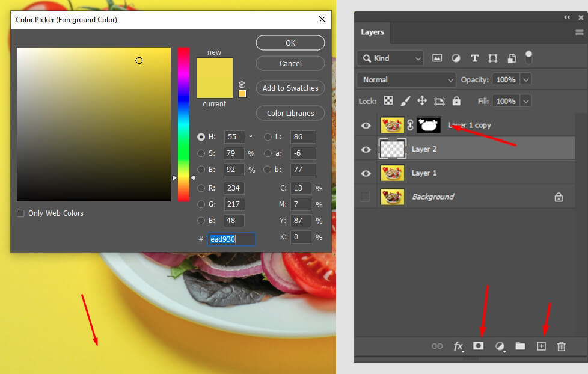Open the fx layer style menu

pos(458,346)
